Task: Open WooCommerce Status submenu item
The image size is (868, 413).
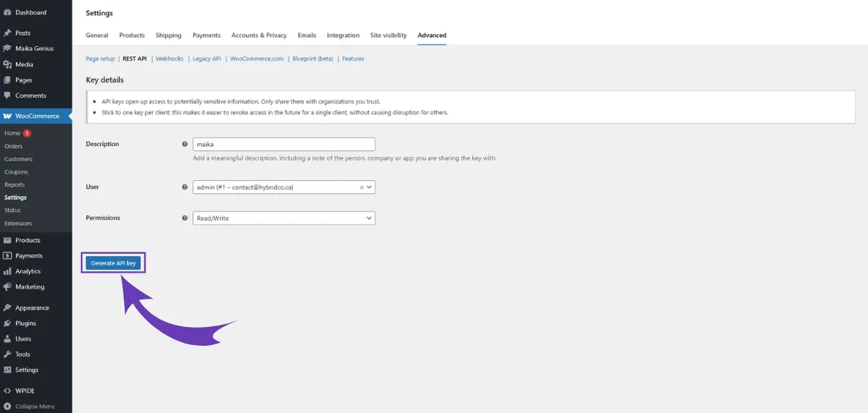Action: (x=12, y=210)
